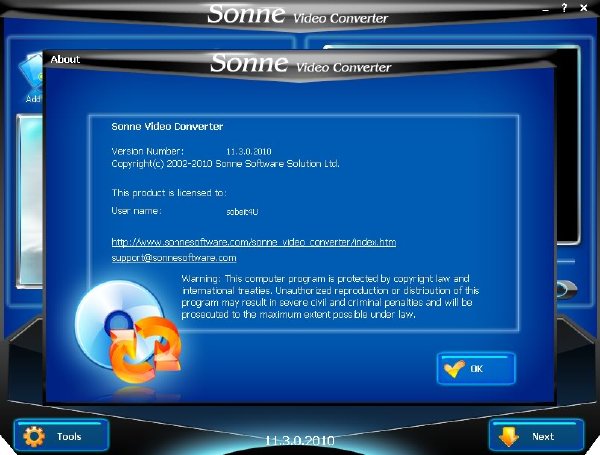Image resolution: width=600 pixels, height=455 pixels.
Task: Click the 'This product is licensed to:' text
Action: click(169, 192)
